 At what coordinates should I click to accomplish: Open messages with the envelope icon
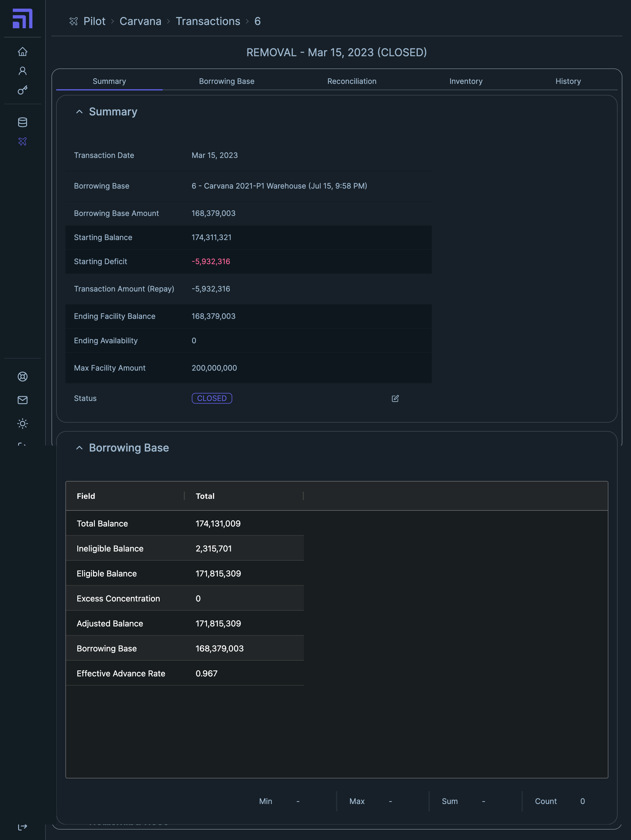click(22, 400)
